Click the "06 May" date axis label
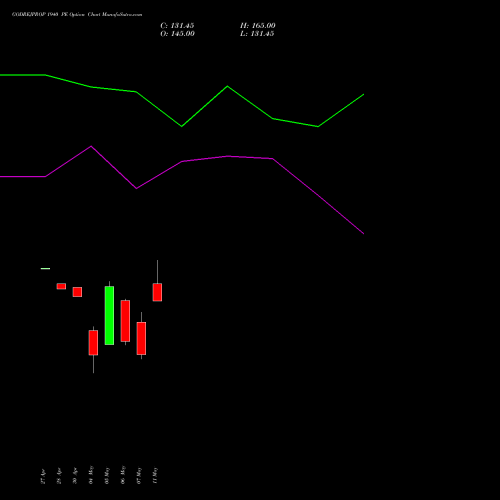500x500 pixels. (123, 475)
